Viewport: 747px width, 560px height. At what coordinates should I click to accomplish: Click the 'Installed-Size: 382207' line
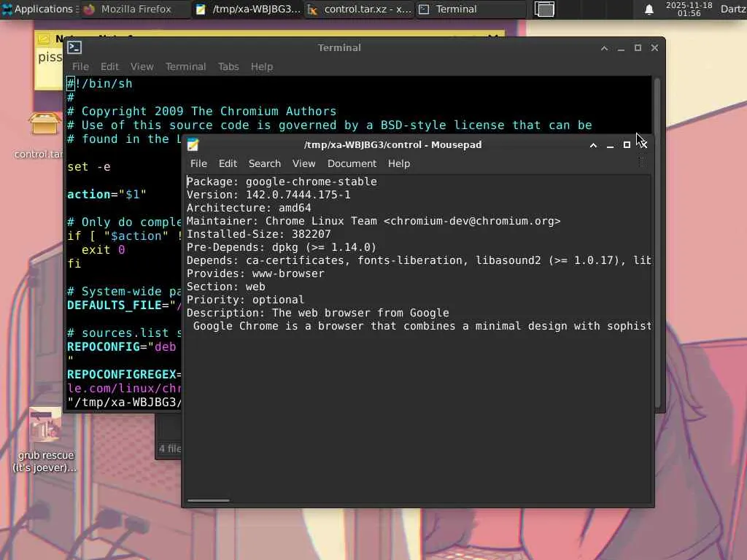tap(258, 234)
